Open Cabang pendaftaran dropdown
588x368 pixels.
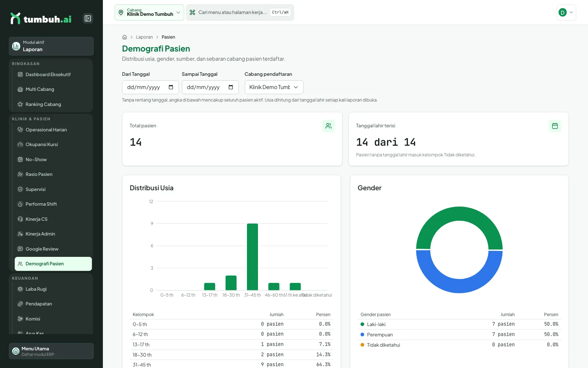[274, 87]
